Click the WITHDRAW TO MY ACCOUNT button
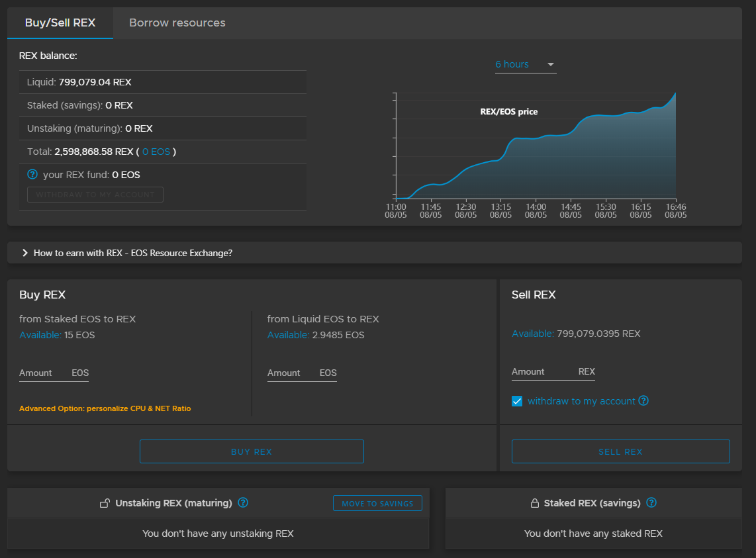The height and width of the screenshot is (558, 756). [x=95, y=195]
